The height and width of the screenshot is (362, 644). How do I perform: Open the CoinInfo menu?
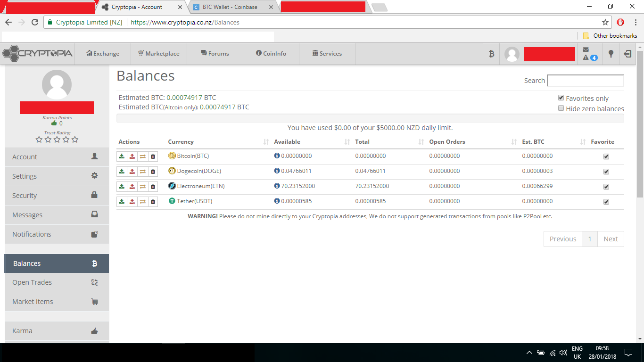[x=271, y=54]
